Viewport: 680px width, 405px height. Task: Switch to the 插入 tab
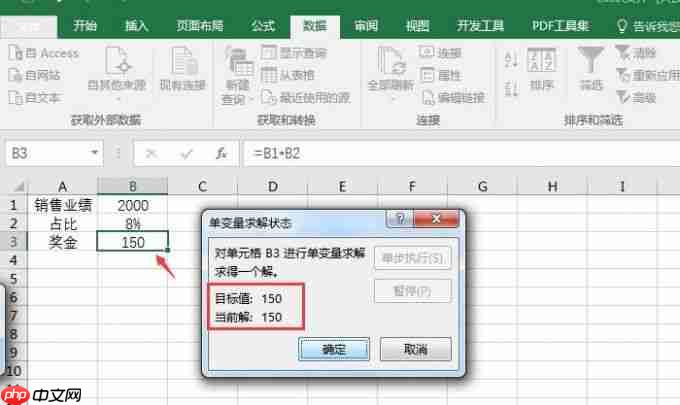(136, 26)
